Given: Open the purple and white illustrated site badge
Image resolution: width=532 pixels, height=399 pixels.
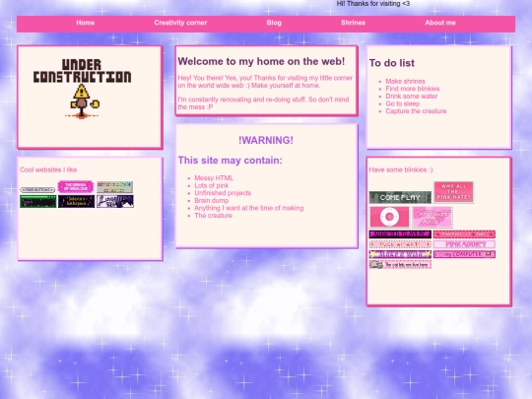Looking at the screenshot, I should tap(115, 201).
